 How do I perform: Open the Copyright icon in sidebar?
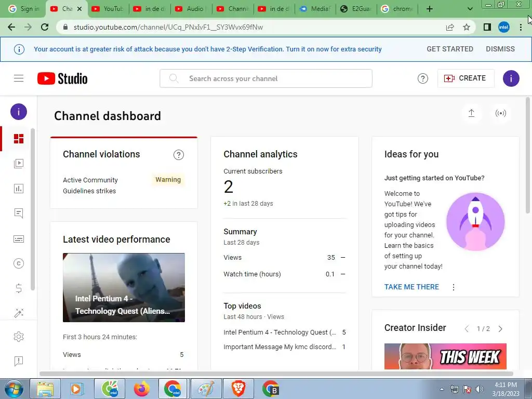(19, 263)
